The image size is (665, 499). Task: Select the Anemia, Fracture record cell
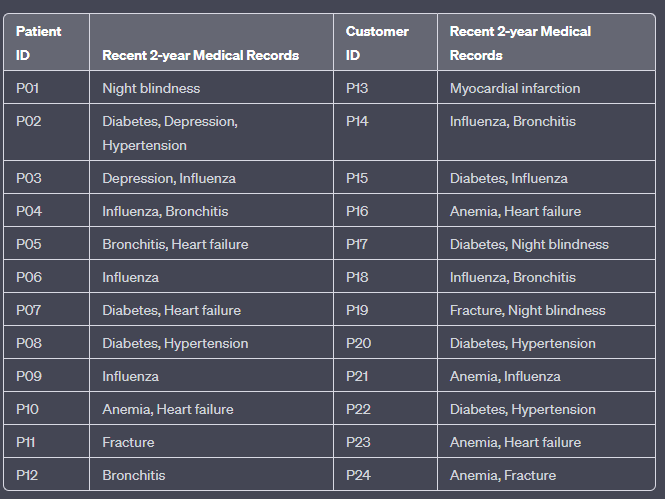tap(546, 475)
